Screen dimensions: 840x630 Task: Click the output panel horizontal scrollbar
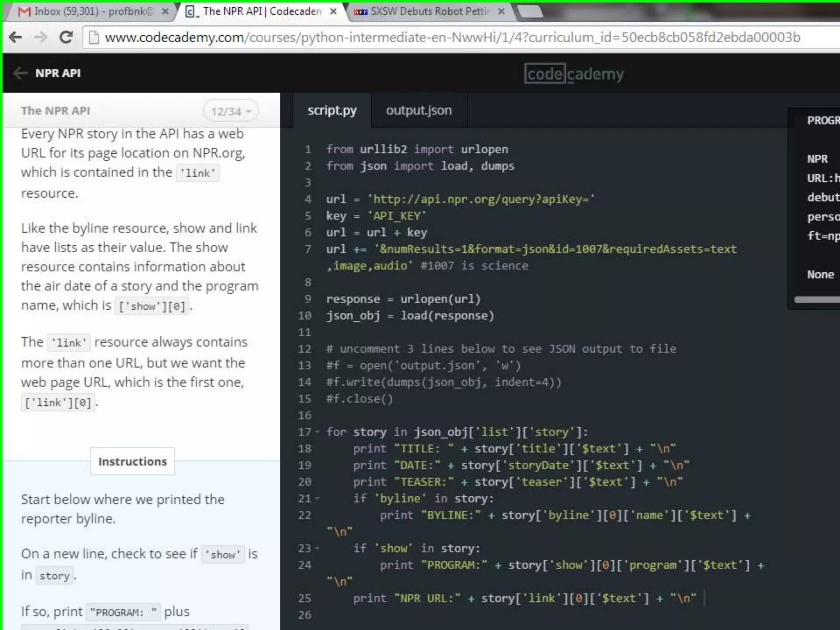click(x=817, y=300)
